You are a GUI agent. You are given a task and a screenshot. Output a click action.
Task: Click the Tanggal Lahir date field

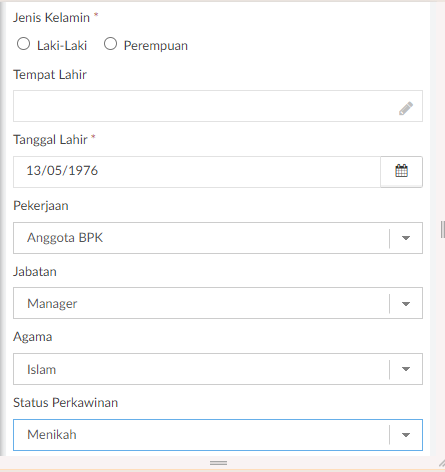[197, 172]
